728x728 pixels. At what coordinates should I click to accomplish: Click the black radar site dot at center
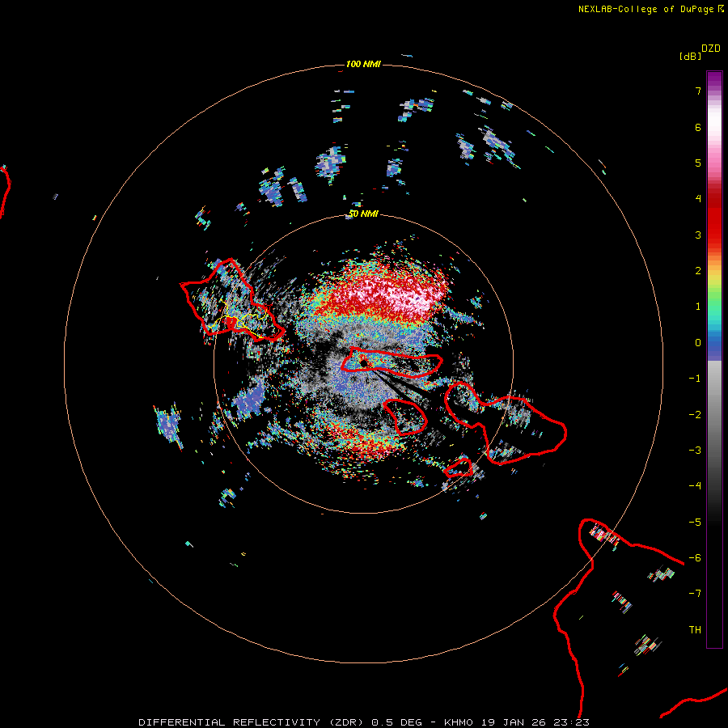(x=363, y=363)
